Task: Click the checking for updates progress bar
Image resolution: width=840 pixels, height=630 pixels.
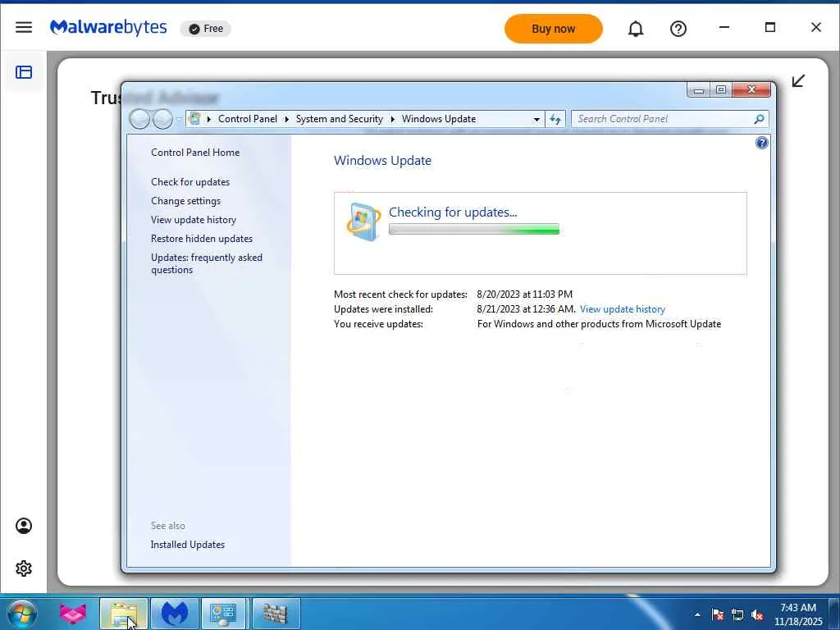Action: point(474,230)
